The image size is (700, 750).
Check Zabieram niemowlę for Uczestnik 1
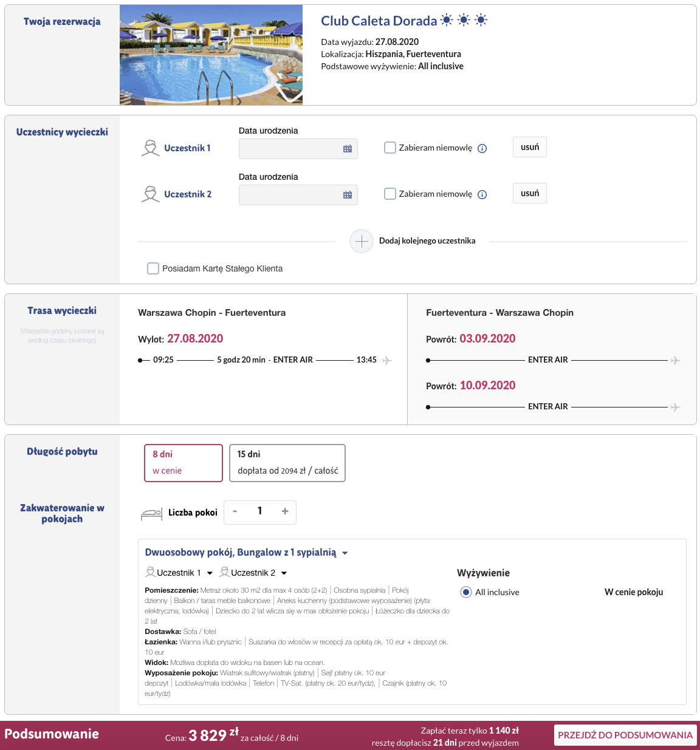point(390,148)
